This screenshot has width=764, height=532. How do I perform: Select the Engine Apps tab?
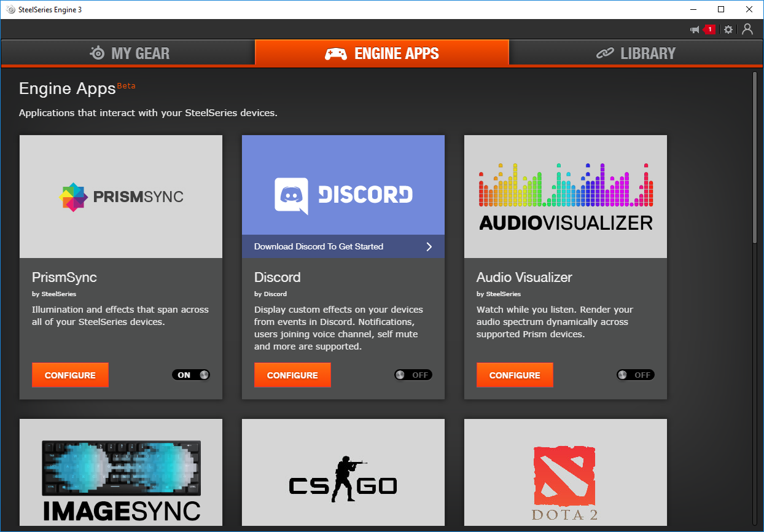pos(382,53)
